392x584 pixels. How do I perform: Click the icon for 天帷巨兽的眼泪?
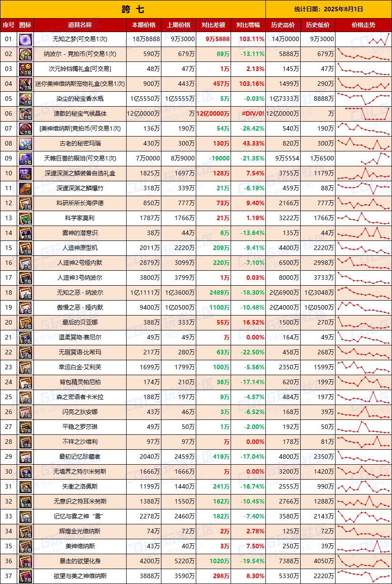[x=25, y=159]
